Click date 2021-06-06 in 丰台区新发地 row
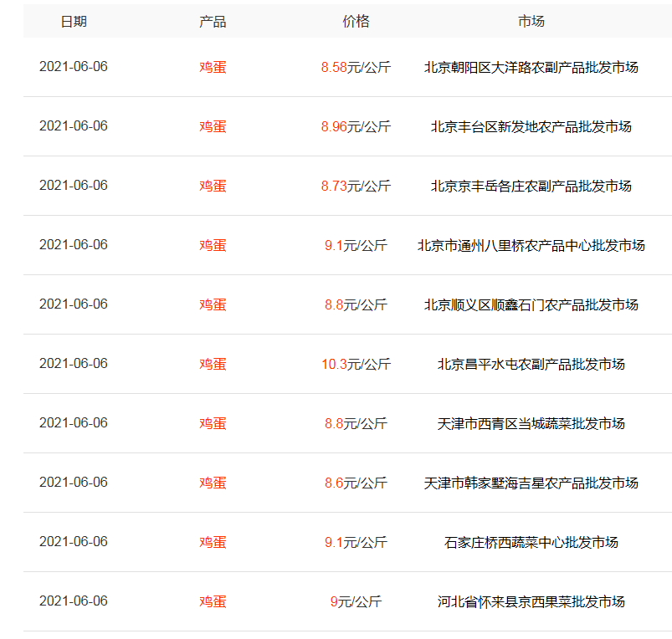The width and height of the screenshot is (672, 639). [x=74, y=126]
